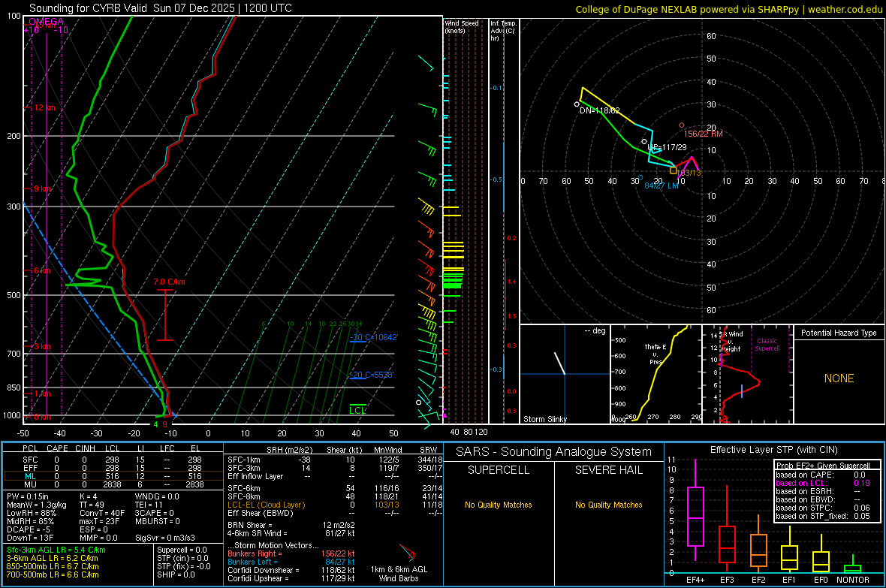
Task: Click the 'weather.cod.edu' credit text
Action: tap(845, 9)
